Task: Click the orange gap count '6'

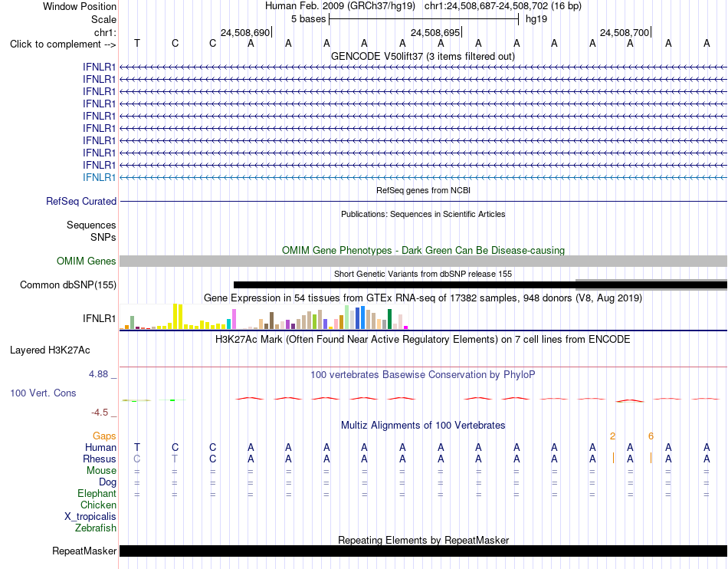Action: [651, 436]
